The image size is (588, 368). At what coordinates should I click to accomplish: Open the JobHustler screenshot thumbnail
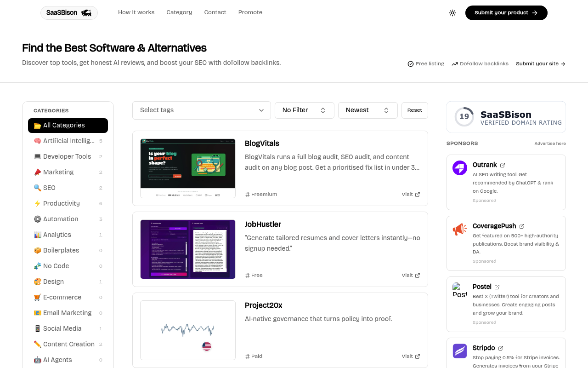[188, 249]
